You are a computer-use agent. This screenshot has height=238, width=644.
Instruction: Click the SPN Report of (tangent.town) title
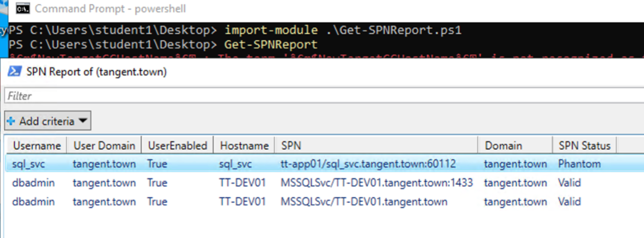(96, 72)
